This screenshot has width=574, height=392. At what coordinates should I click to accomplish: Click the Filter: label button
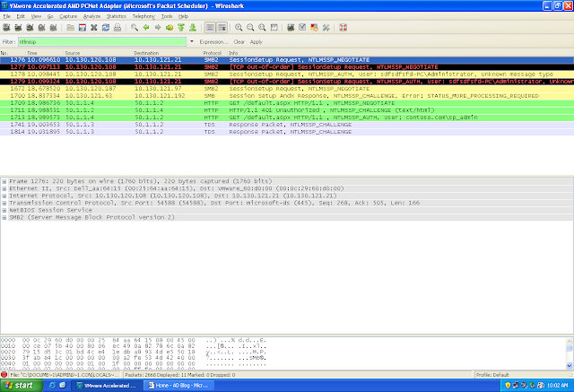click(x=9, y=42)
